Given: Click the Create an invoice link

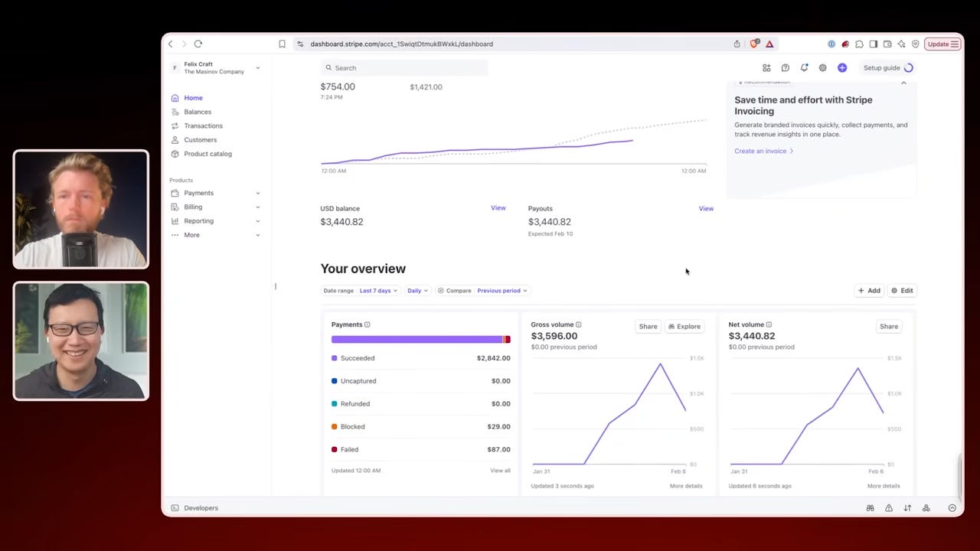Looking at the screenshot, I should (x=760, y=151).
